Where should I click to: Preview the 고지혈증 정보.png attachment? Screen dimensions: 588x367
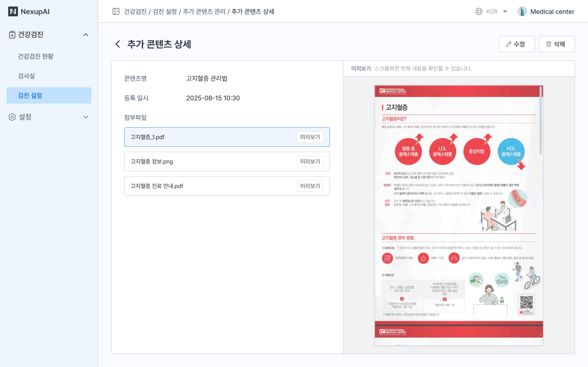coord(310,161)
